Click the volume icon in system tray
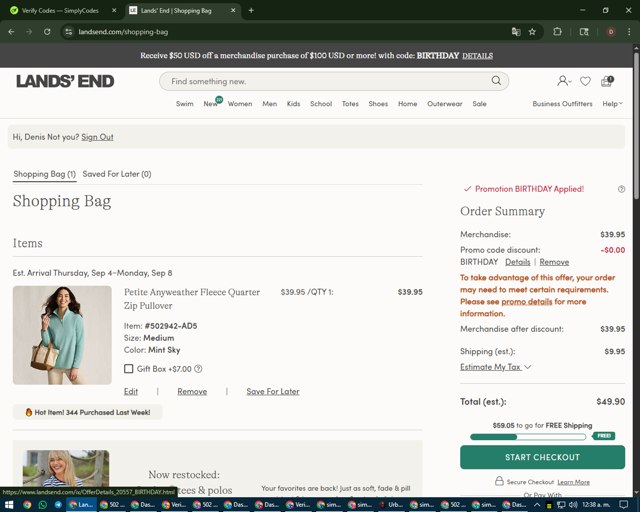The height and width of the screenshot is (512, 640). (x=573, y=505)
